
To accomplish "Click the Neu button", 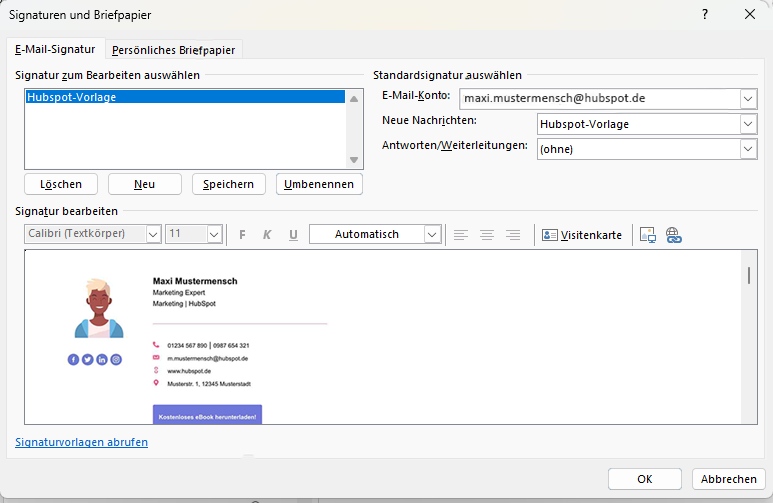I will click(144, 184).
